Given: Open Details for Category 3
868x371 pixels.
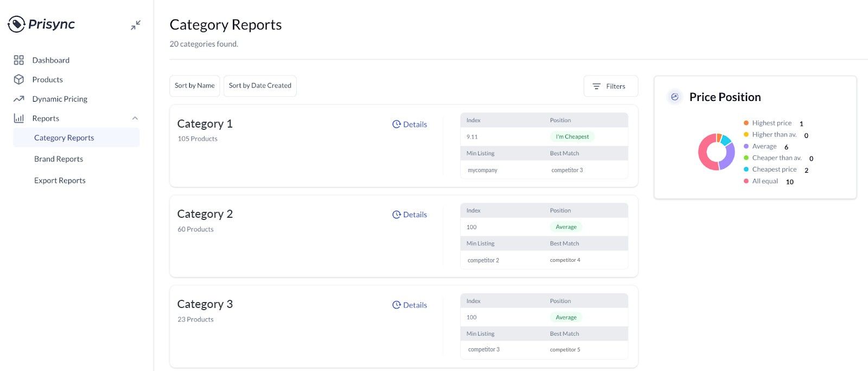Looking at the screenshot, I should coord(410,305).
